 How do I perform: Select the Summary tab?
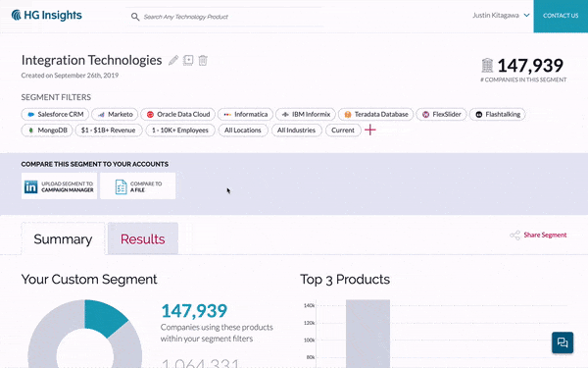click(63, 238)
